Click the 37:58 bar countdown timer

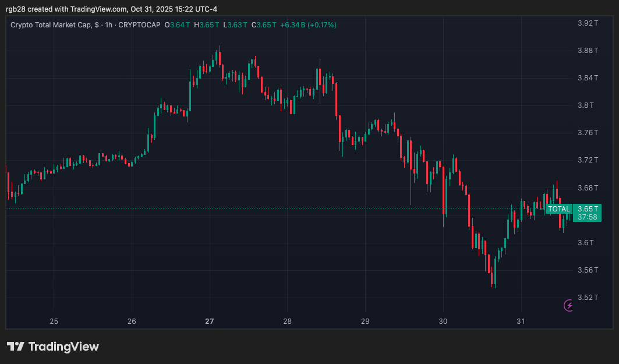pyautogui.click(x=588, y=216)
